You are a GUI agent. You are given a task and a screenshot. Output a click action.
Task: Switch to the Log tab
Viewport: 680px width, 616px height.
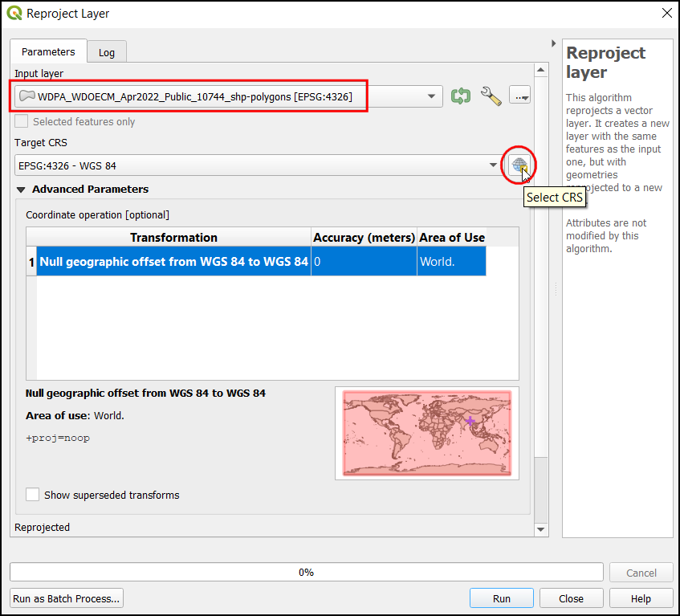click(x=107, y=52)
